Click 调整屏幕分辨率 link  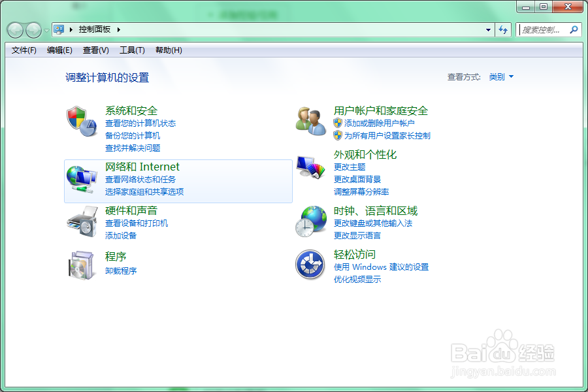(361, 192)
